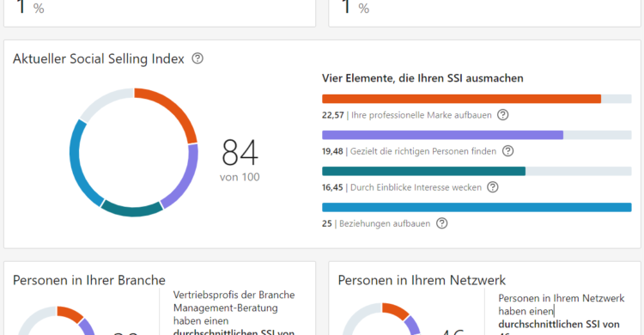Viewport: 644px width, 335px height.
Task: Open help icon beside Aktueller Social Selling Index
Action: click(x=197, y=58)
